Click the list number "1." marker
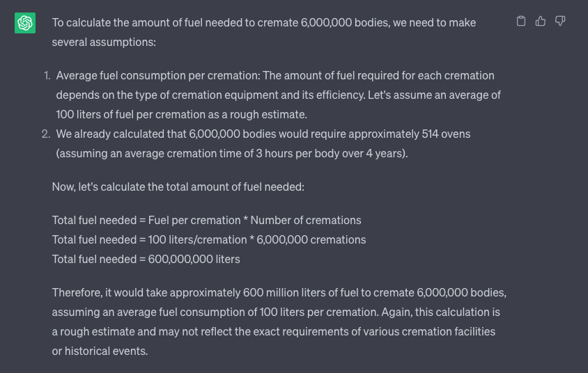Screen dimensions: 588x373 47,75
